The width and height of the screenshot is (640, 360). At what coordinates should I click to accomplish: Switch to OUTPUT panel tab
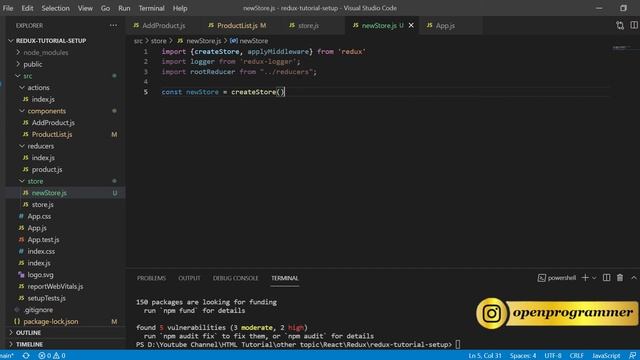pos(189,278)
